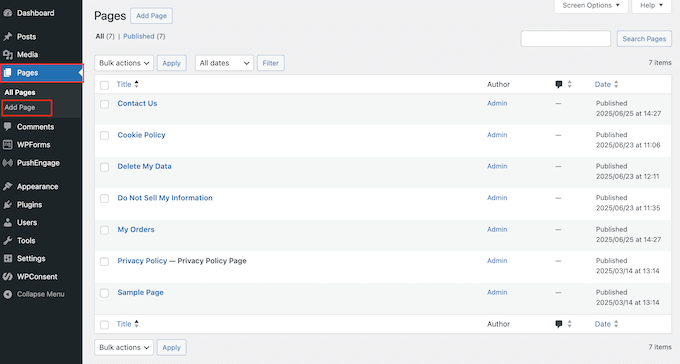This screenshot has height=364, width=680.
Task: Open the Contact Us page link
Action: point(137,104)
